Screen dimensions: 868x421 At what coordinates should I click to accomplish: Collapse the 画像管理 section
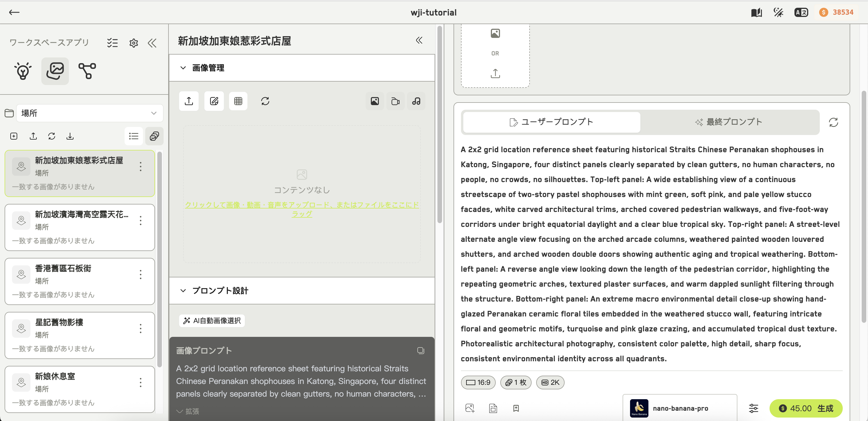(183, 68)
